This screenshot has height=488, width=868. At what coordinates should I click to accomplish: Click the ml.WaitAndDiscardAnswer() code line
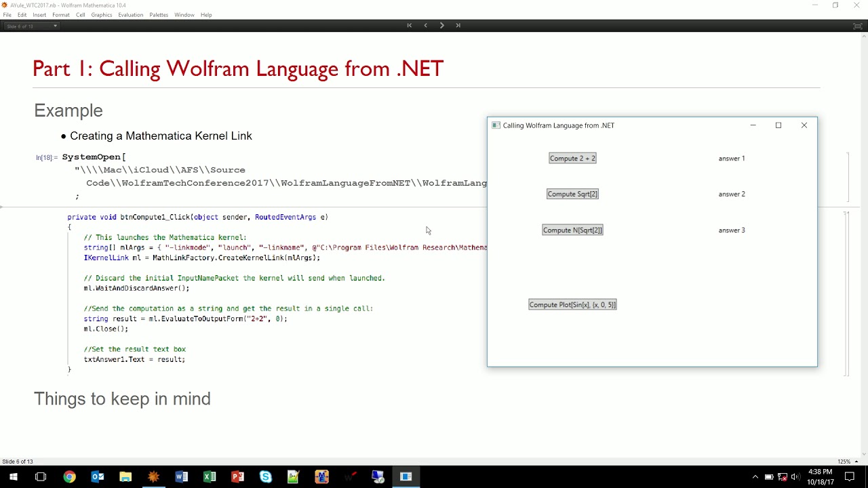pos(136,288)
